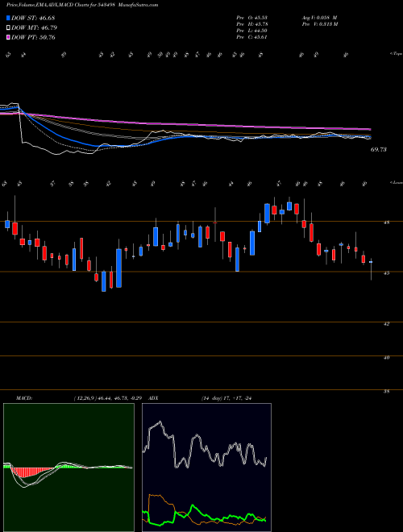Click the white DOW MT legend swatch
Image resolution: width=403 pixels, height=532 pixels.
[9, 28]
